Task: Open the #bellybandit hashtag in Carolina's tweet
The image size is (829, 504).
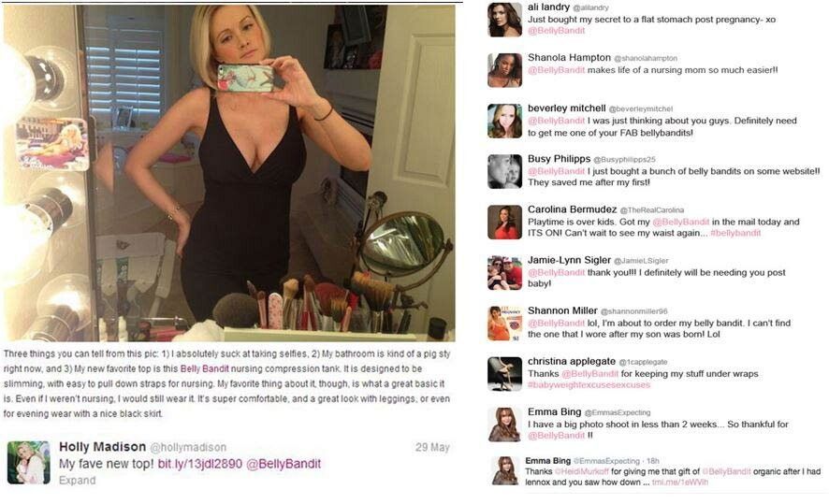Action: [735, 233]
